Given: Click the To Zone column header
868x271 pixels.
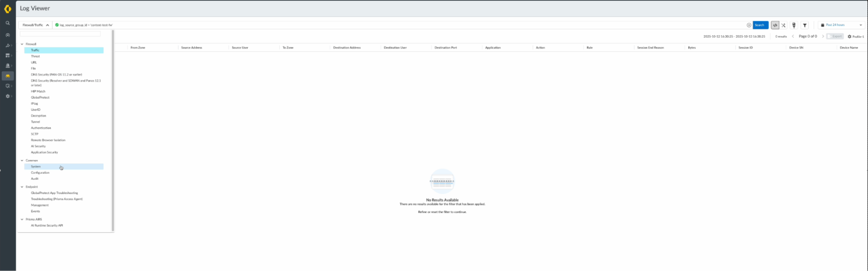Looking at the screenshot, I should pos(288,48).
